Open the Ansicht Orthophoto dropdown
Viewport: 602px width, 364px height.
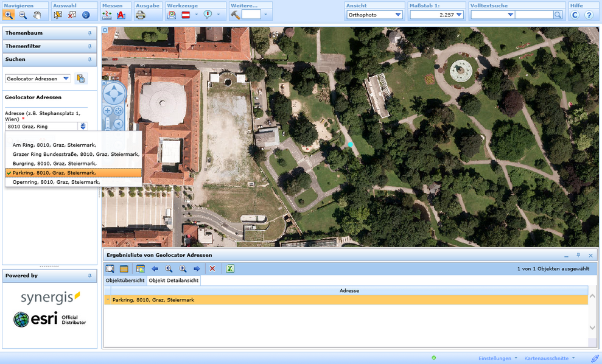pos(397,14)
